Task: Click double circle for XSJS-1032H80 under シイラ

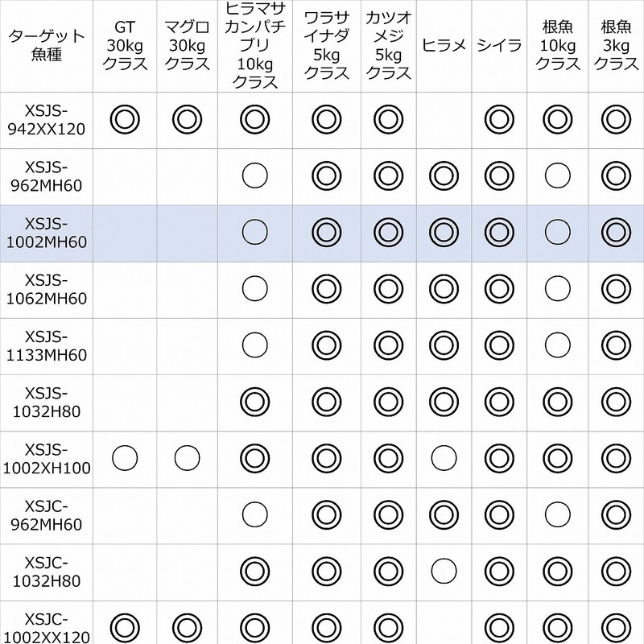Action: click(x=499, y=401)
